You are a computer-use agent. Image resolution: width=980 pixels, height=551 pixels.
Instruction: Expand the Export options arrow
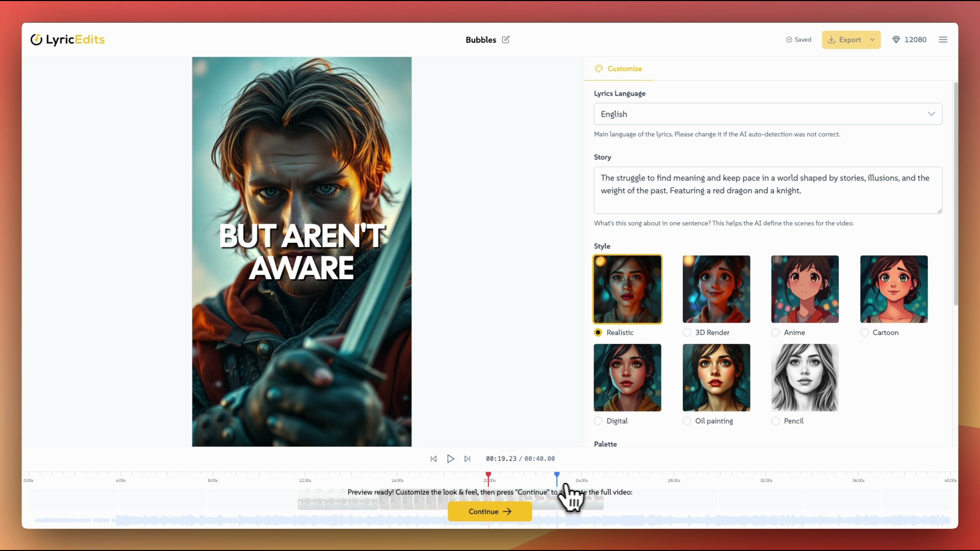coord(872,40)
